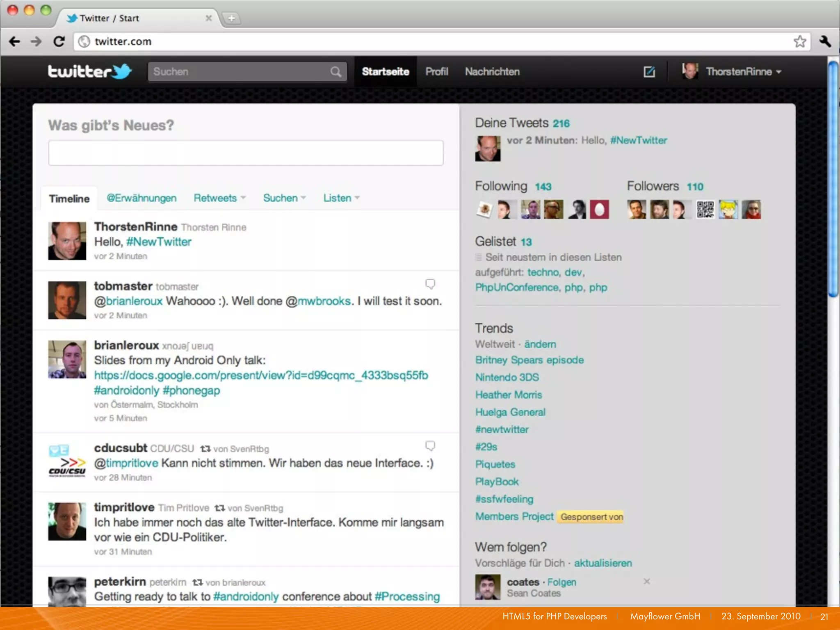Click the Deine Tweets count 216
840x630 pixels.
pyautogui.click(x=561, y=123)
